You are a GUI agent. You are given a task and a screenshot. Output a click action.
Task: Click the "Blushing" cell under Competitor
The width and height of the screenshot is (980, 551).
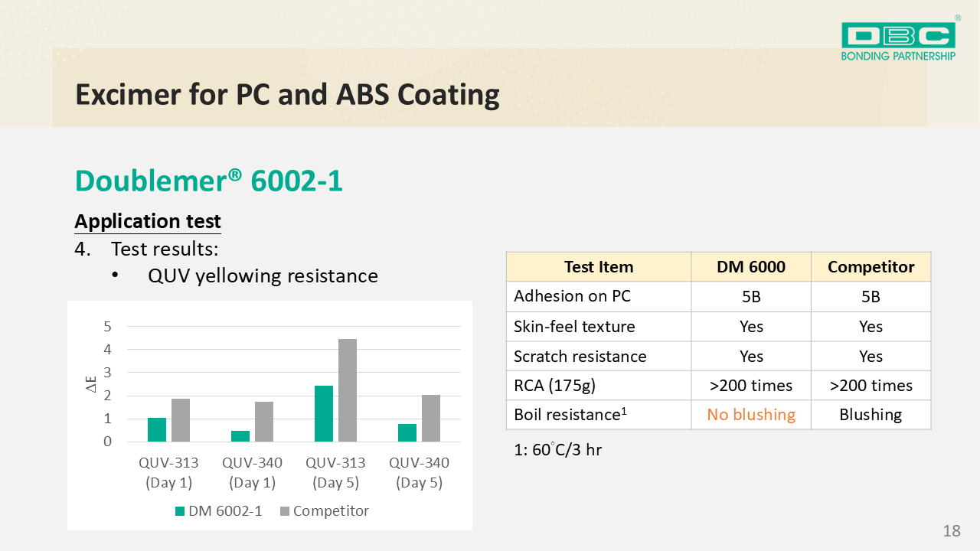871,415
